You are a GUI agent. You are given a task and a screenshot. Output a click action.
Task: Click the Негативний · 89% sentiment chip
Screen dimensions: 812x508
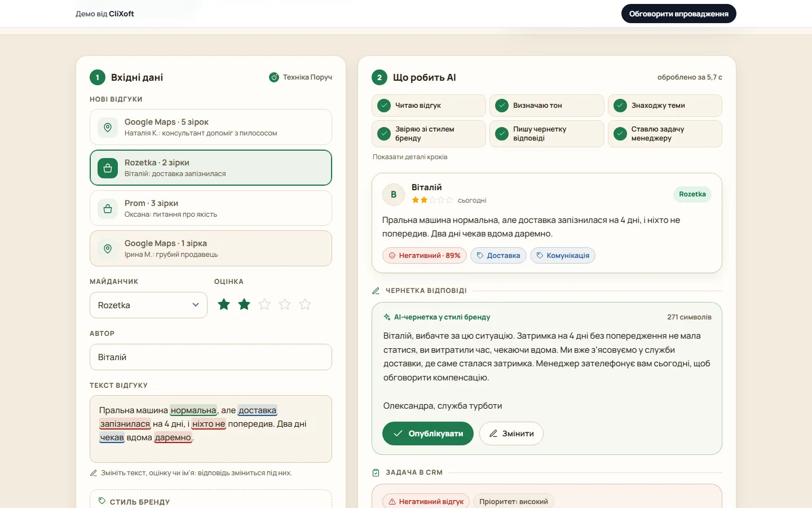pyautogui.click(x=425, y=256)
